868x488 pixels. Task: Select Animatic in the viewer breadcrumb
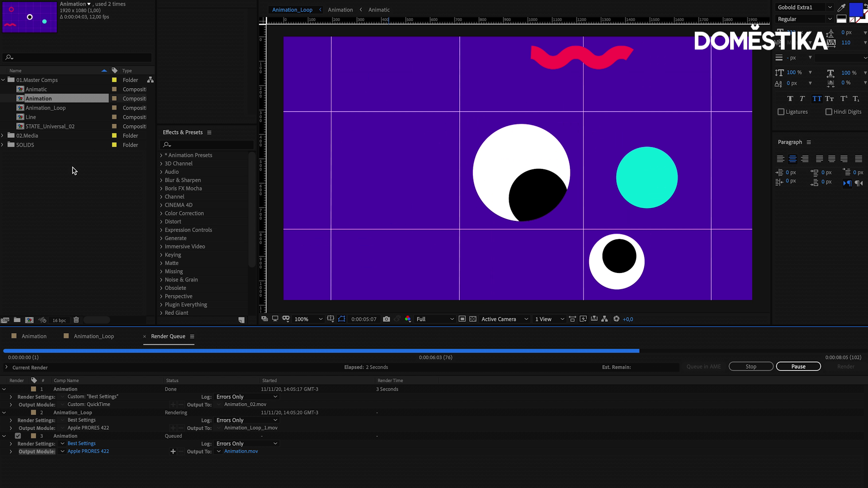click(379, 9)
